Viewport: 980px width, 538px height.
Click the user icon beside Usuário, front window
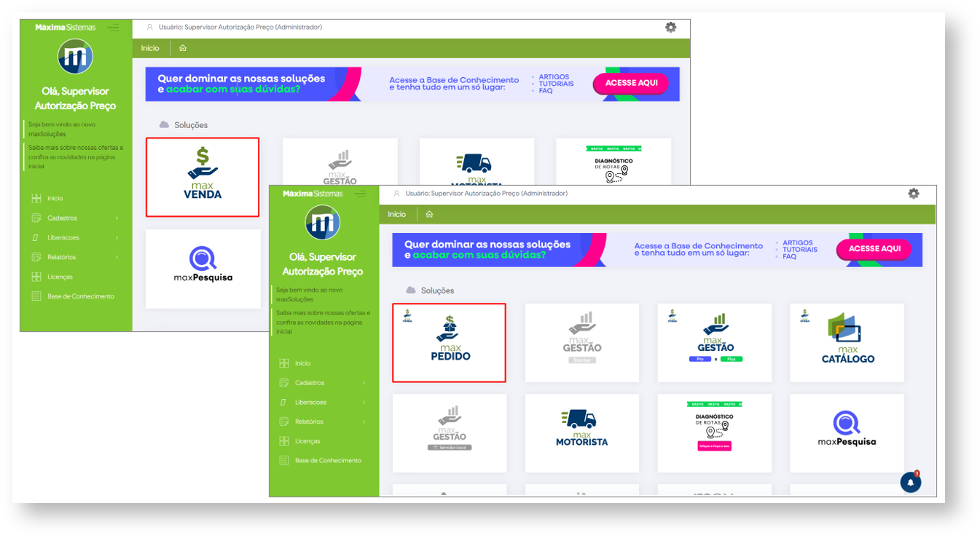click(x=396, y=194)
